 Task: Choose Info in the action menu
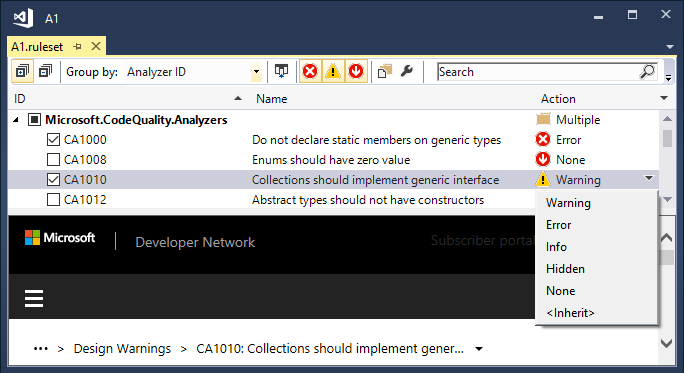coord(556,247)
